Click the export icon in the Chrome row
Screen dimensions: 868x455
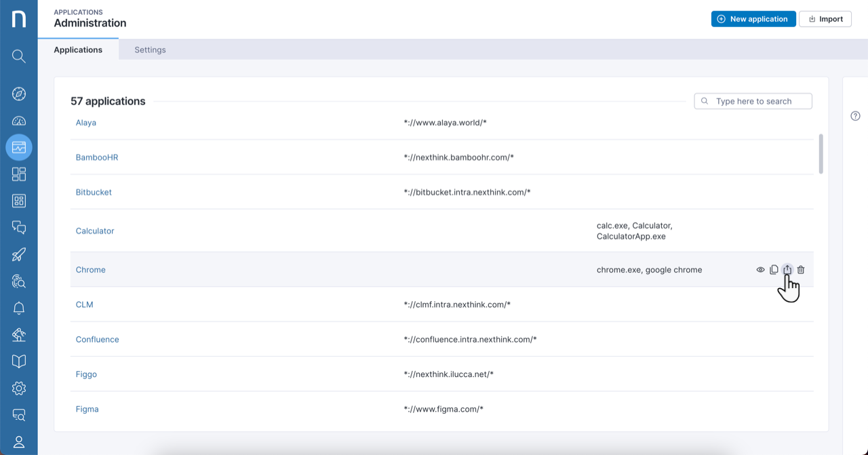pyautogui.click(x=787, y=270)
